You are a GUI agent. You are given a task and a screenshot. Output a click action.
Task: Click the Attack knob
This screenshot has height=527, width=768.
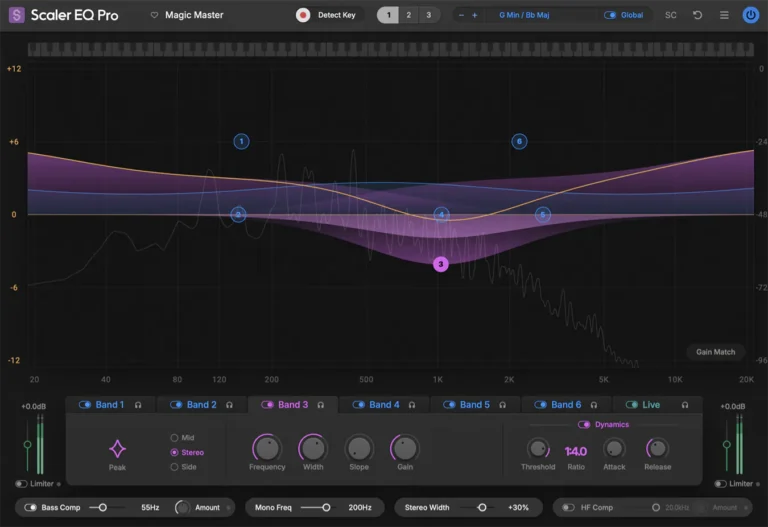614,449
